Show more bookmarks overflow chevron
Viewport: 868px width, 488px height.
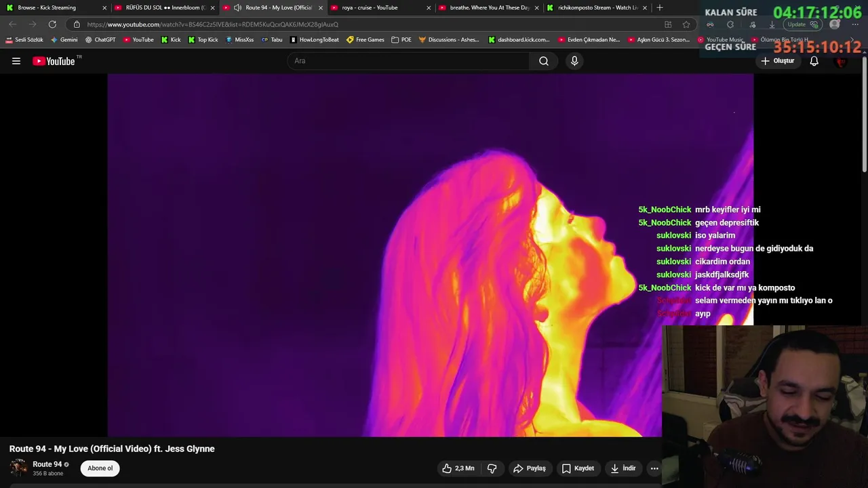pos(852,40)
